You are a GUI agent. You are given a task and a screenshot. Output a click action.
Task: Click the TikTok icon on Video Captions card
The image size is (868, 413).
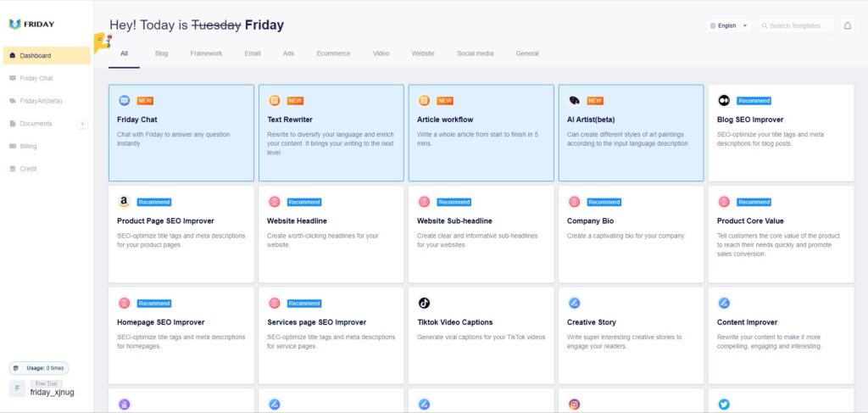coord(424,303)
